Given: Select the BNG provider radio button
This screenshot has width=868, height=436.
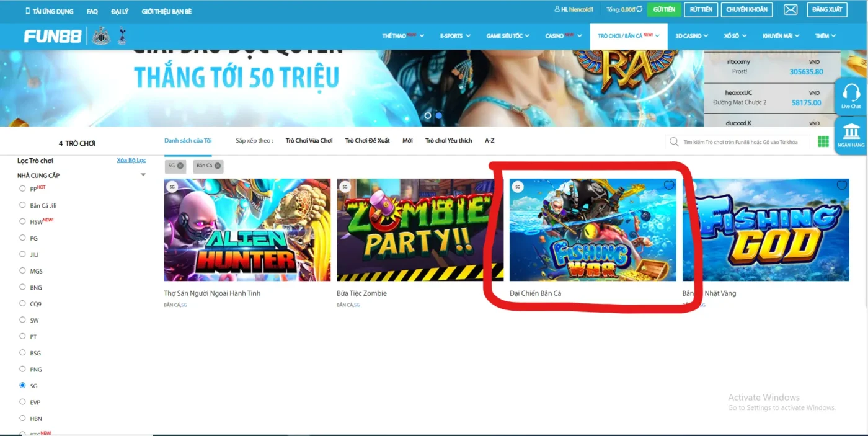Looking at the screenshot, I should (23, 287).
